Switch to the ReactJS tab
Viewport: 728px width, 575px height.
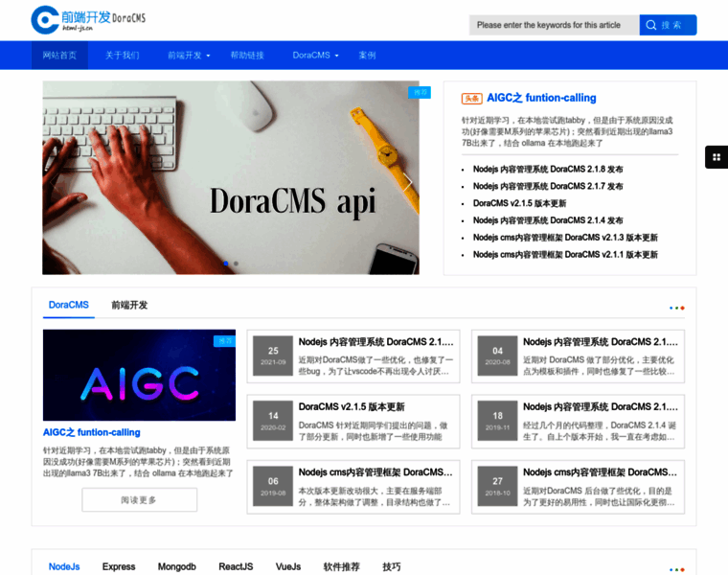[x=236, y=566]
